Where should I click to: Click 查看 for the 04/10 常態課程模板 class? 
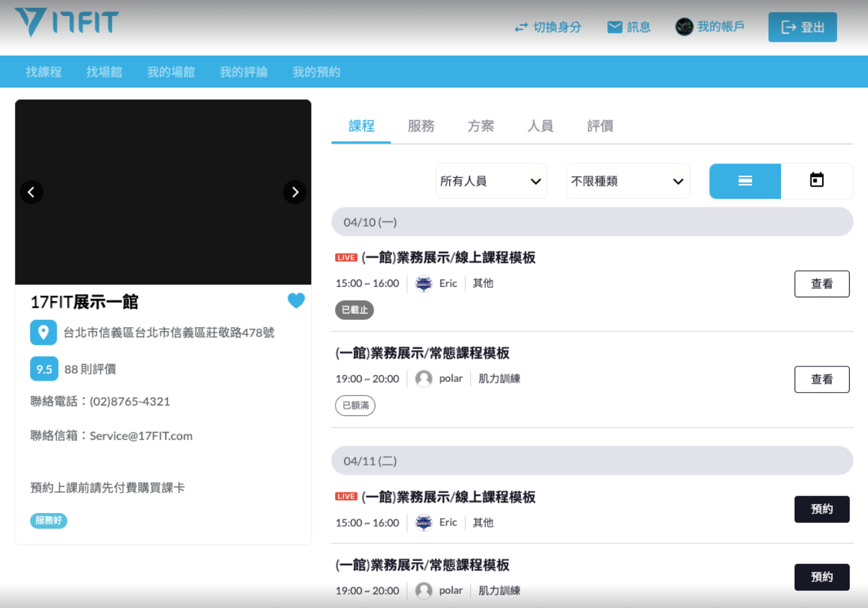[x=822, y=379]
